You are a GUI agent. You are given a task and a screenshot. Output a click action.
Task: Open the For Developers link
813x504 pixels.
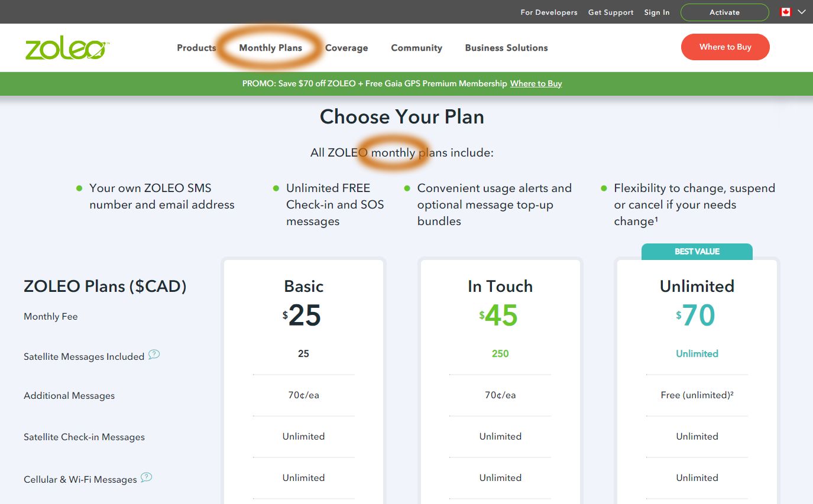(x=549, y=12)
